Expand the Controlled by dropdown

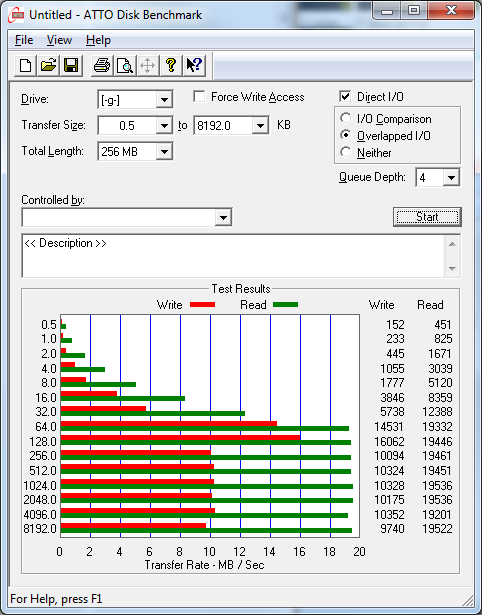223,218
